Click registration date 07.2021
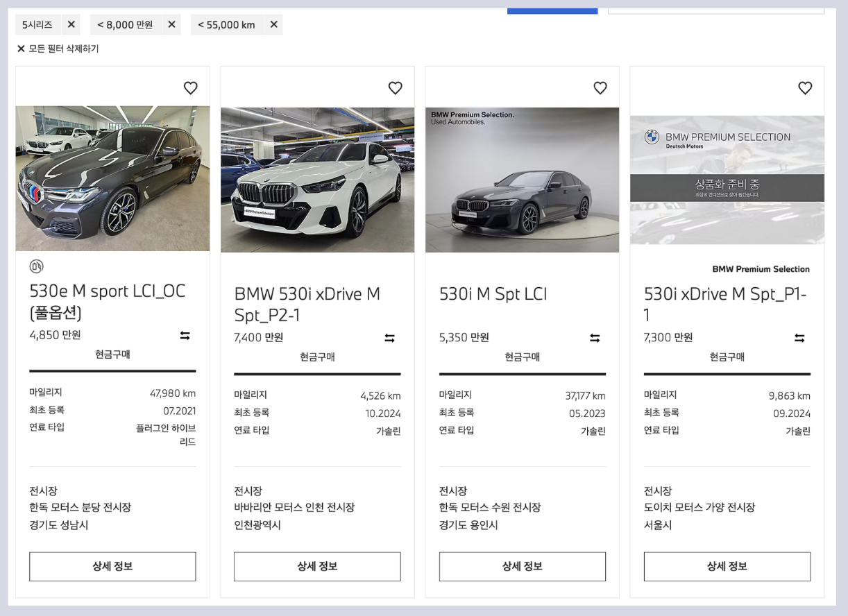 [x=180, y=411]
